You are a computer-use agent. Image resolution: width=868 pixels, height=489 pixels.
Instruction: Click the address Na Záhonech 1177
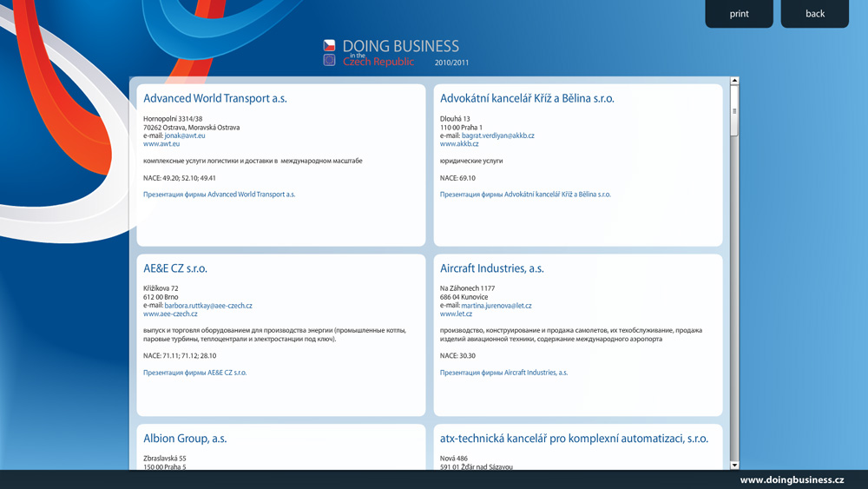467,288
